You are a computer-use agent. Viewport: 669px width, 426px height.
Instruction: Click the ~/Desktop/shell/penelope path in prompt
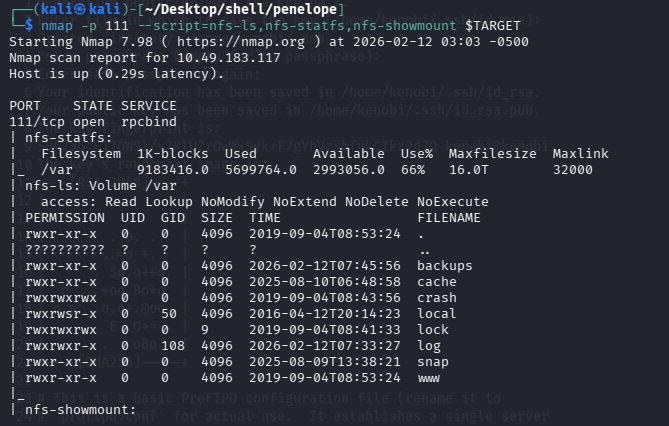tap(173, 10)
